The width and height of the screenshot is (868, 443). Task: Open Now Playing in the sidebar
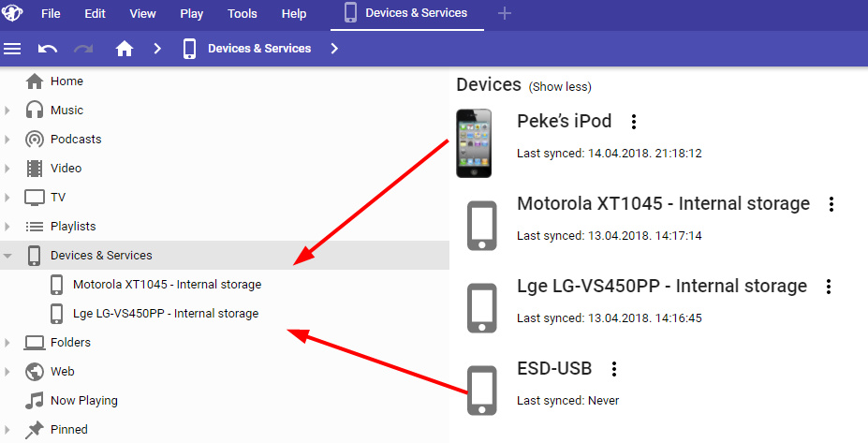[x=83, y=401]
